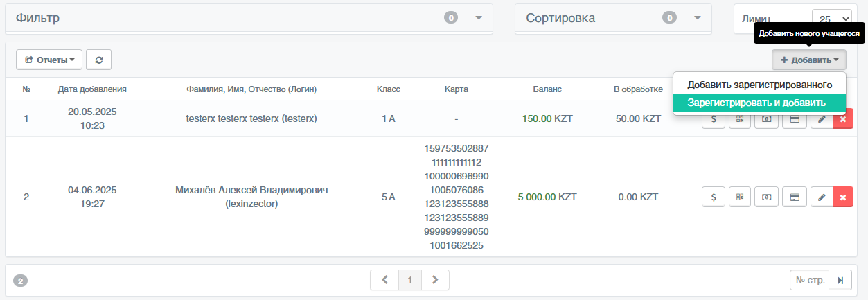Click the В обработке column header
The height and width of the screenshot is (300, 868).
[x=638, y=89]
